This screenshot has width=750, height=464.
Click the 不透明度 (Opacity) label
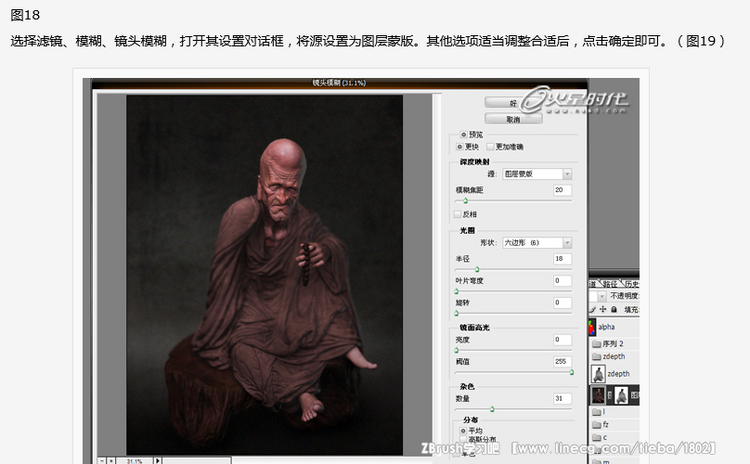tap(625, 296)
